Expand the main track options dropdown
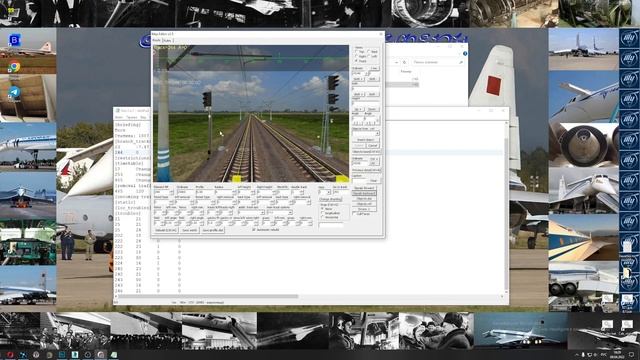Screen dimensions: 640x360 coord(290,213)
